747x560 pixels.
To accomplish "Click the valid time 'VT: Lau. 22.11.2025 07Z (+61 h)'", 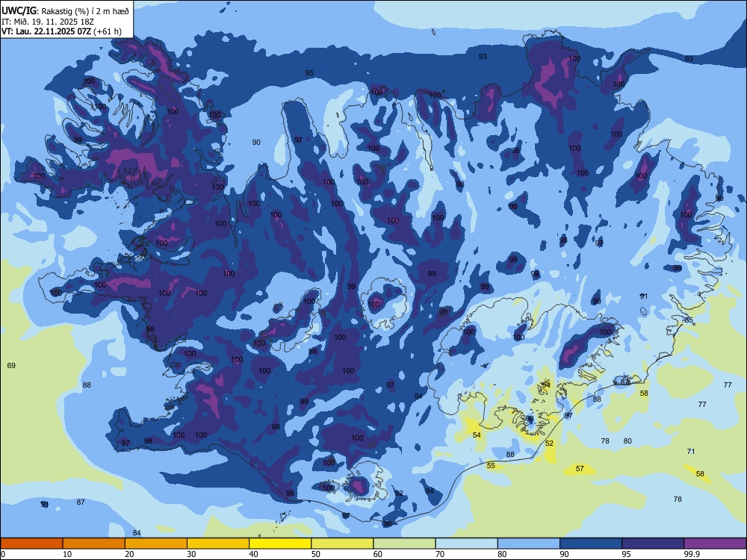I will coord(61,31).
